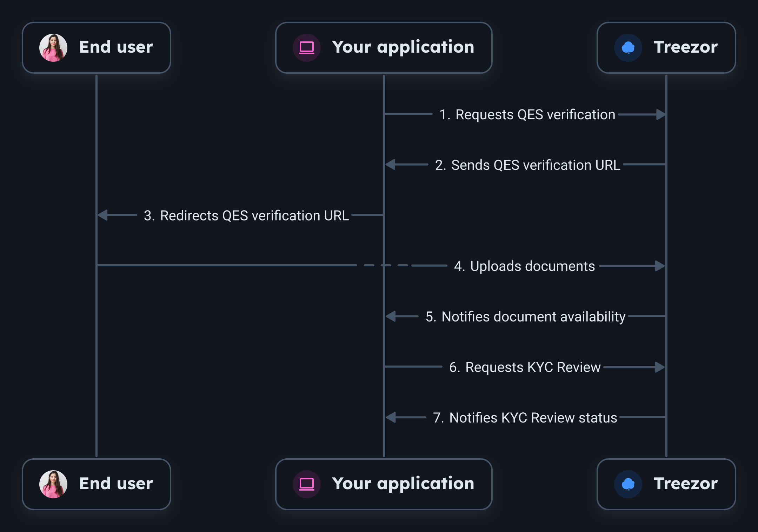Screen dimensions: 758x532
Task: Select the bottom "Your application" label
Action: point(403,485)
